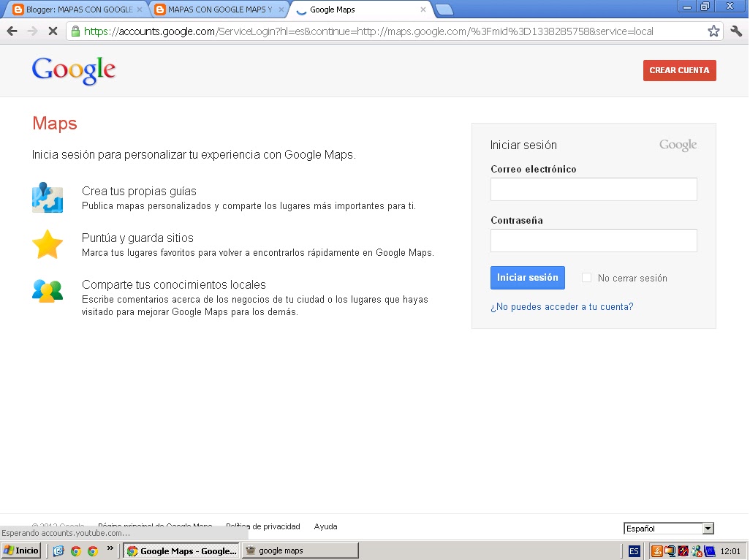This screenshot has height=560, width=750.
Task: Click the people sharing knowledge icon
Action: click(48, 291)
